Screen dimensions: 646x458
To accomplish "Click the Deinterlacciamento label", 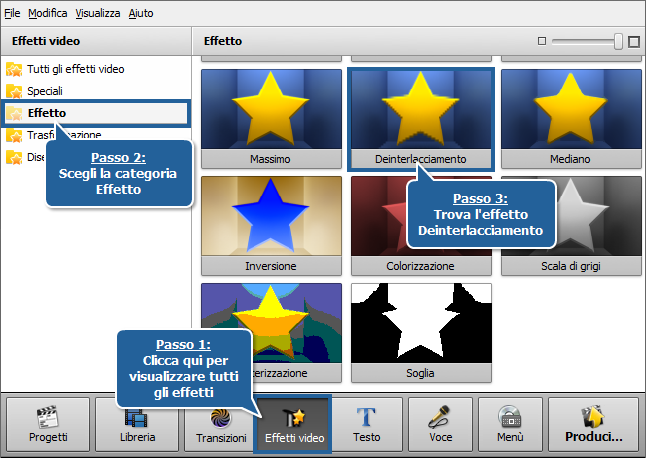I will pos(421,159).
